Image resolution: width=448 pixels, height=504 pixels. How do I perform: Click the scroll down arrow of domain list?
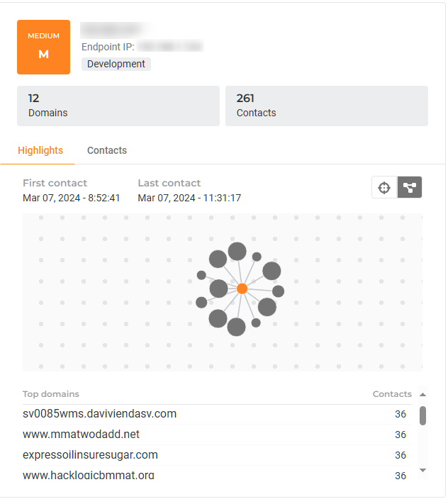(x=423, y=470)
